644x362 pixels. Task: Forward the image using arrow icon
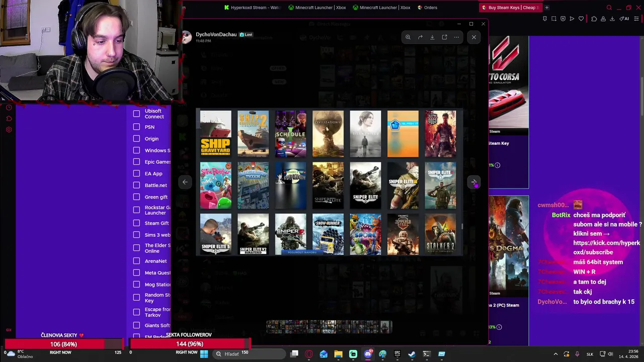tap(420, 37)
